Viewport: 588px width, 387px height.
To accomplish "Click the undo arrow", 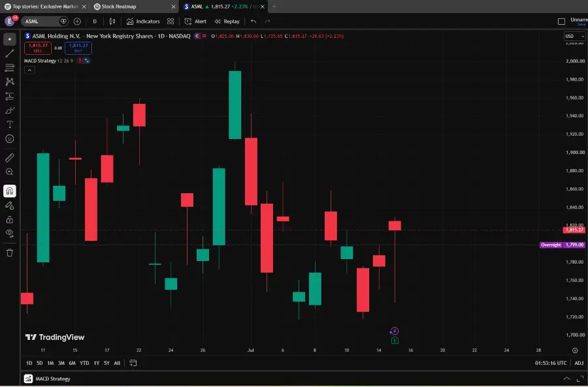I will pos(253,22).
